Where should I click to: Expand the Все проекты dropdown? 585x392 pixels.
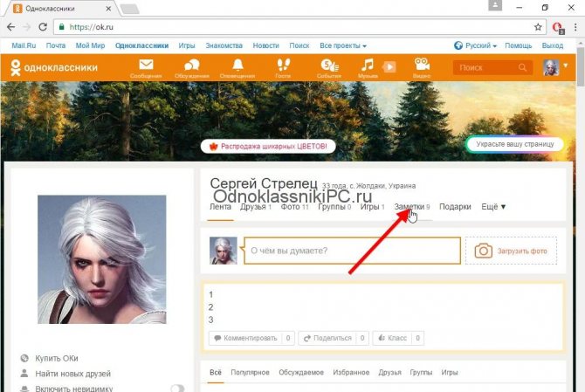pos(343,45)
